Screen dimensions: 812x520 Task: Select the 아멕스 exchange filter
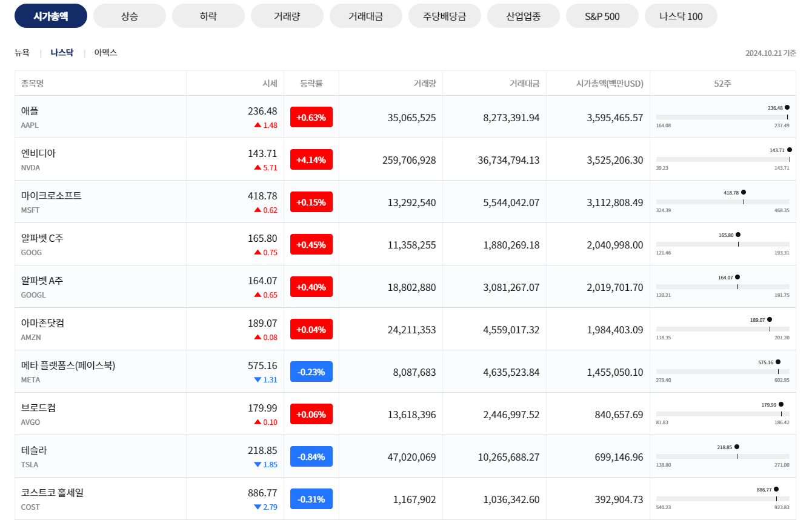point(105,53)
